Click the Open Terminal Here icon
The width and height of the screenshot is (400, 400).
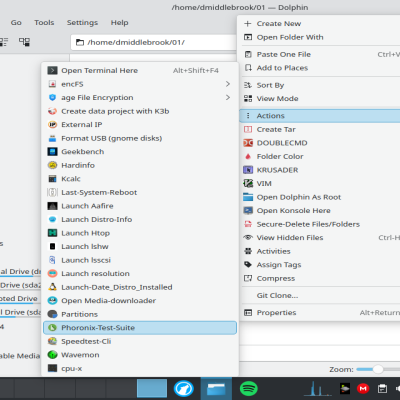coord(52,70)
